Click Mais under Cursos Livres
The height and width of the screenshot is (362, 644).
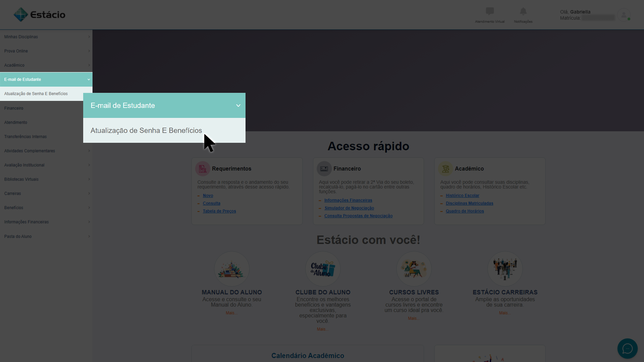[414, 318]
